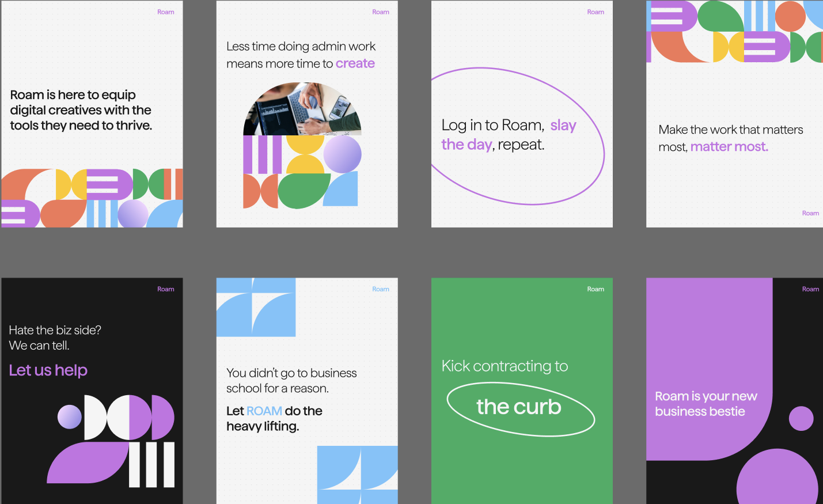Click the purple "Let us help" text
Image resolution: width=823 pixels, height=504 pixels.
pos(48,370)
